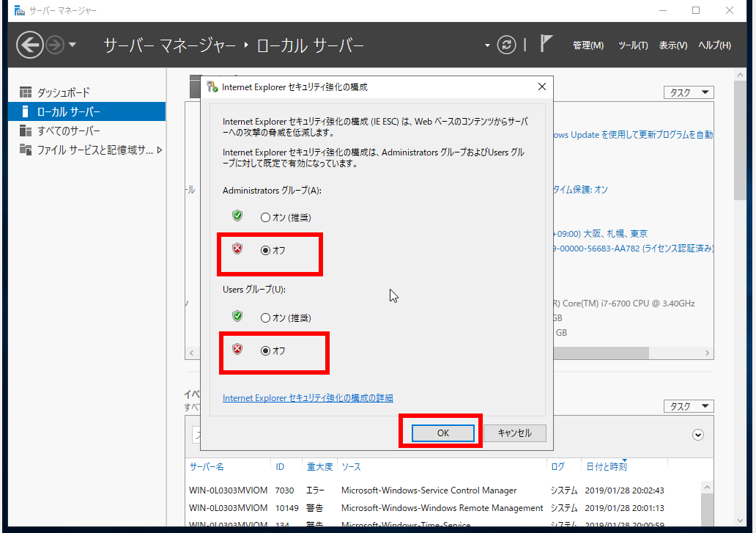Click Microsoft-Windows-Windows Remote Management source cell

[442, 508]
